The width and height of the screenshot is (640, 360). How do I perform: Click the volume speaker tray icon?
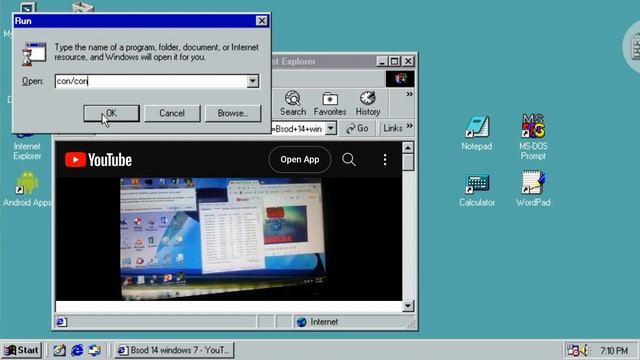point(584,350)
